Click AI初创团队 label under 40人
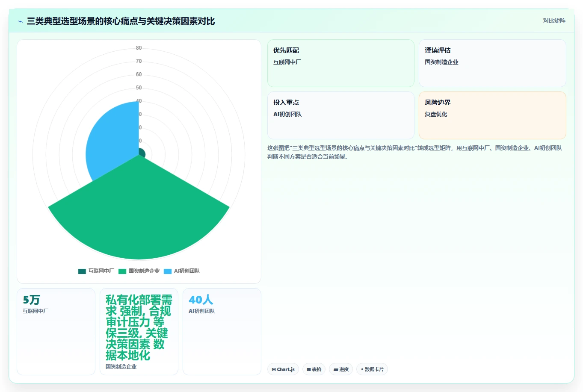The image size is (583, 392). [x=201, y=311]
